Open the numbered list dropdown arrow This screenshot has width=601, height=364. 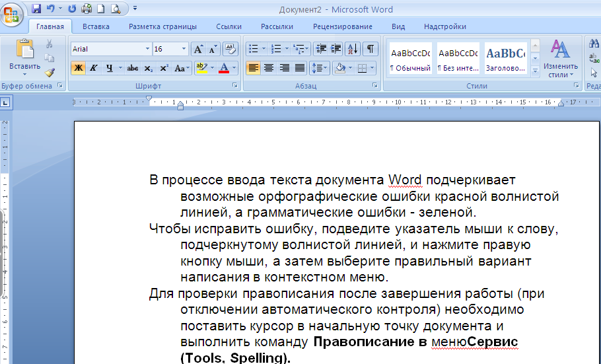[x=287, y=49]
